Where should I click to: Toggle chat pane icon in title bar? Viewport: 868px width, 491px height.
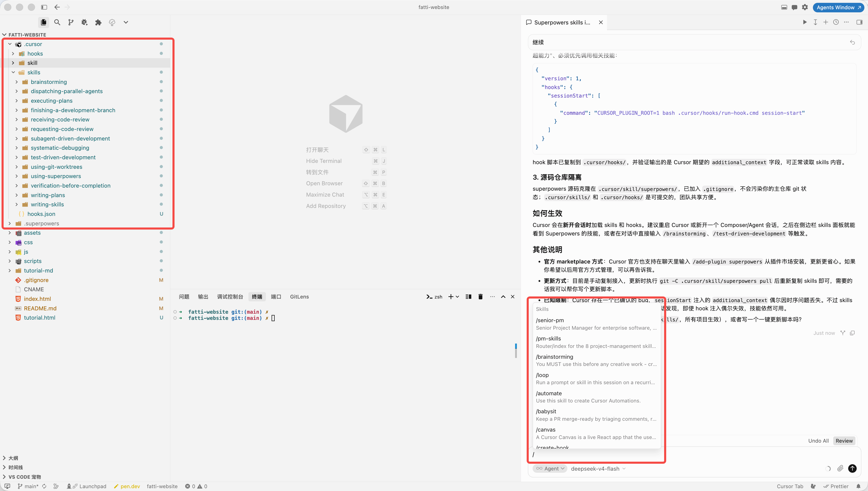click(x=794, y=7)
